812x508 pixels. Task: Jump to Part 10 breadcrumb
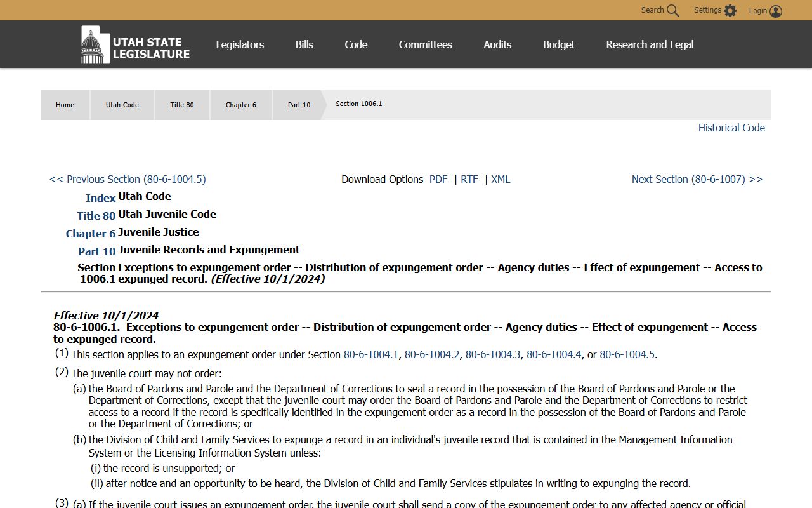click(x=299, y=105)
